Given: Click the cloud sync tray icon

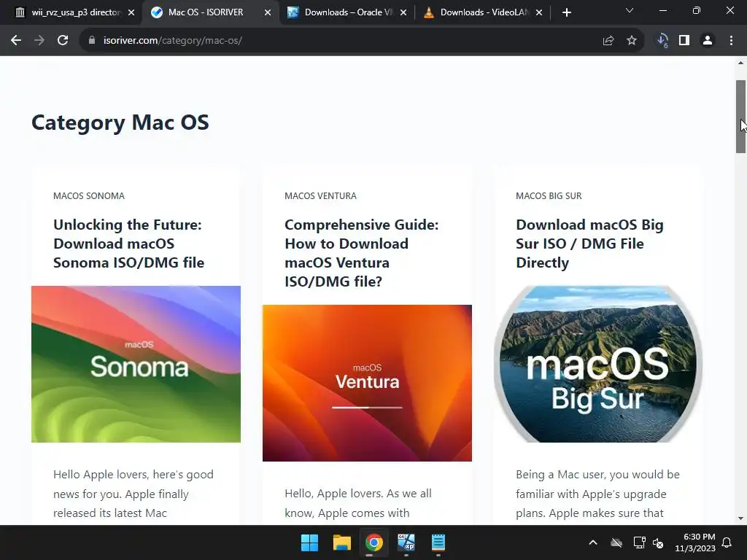Looking at the screenshot, I should [x=616, y=542].
